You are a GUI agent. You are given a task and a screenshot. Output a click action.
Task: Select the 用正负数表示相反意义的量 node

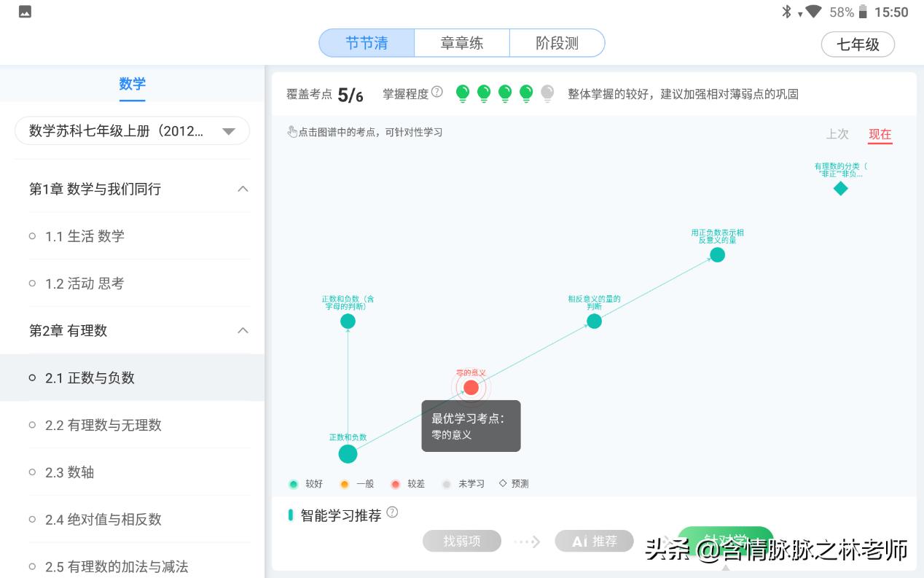click(717, 254)
